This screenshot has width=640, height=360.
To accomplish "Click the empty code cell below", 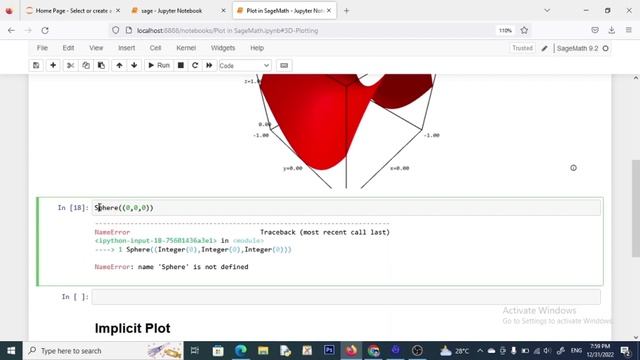I will click(346, 297).
